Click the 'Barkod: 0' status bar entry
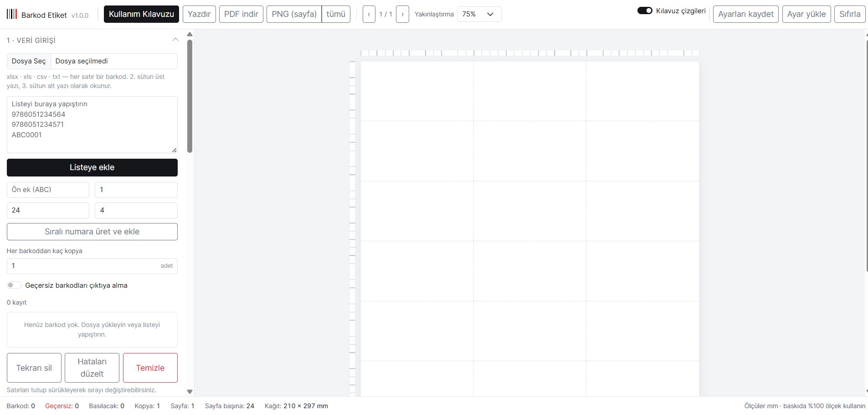The height and width of the screenshot is (415, 868). coord(21,406)
